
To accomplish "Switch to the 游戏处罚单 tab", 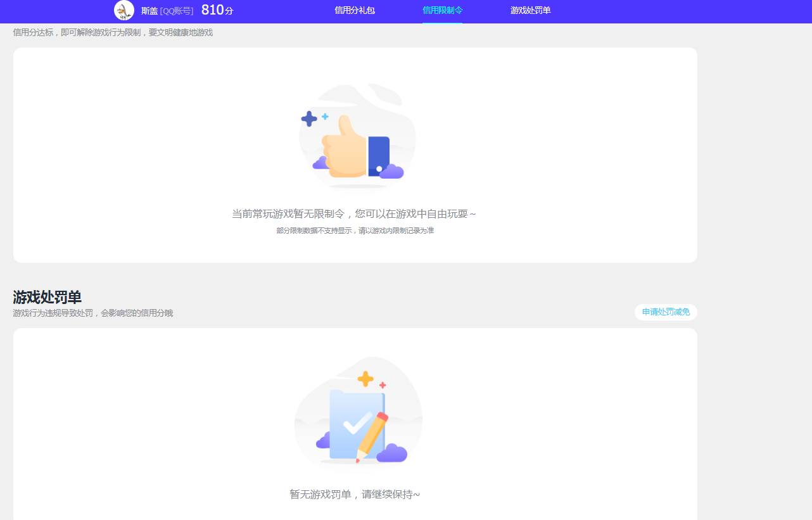I will pos(530,11).
